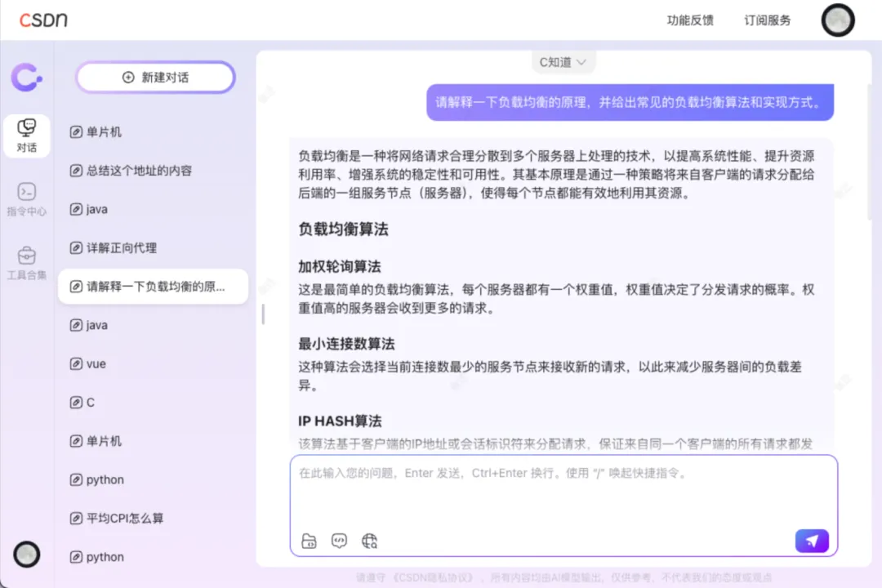Send message with paper plane button
Image resolution: width=882 pixels, height=588 pixels.
tap(812, 541)
